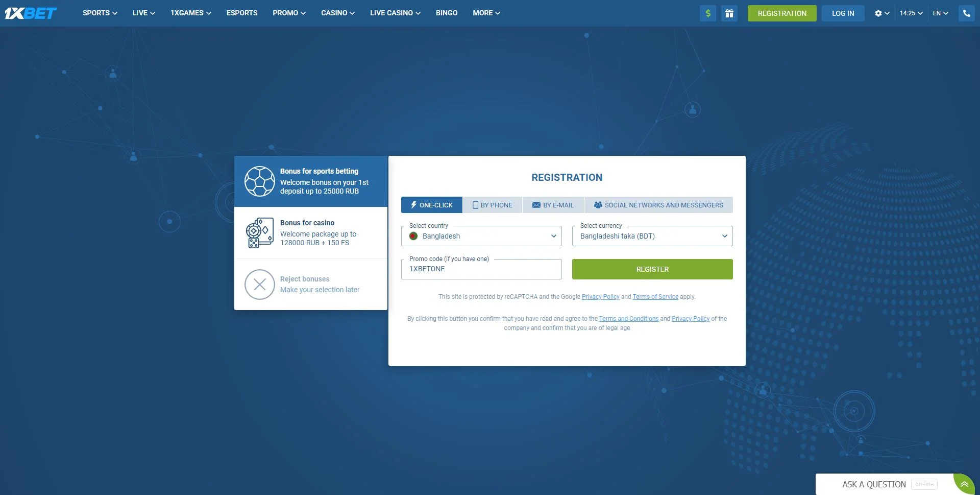Viewport: 980px width, 495px height.
Task: Open the company Privacy Policy link
Action: click(x=691, y=319)
